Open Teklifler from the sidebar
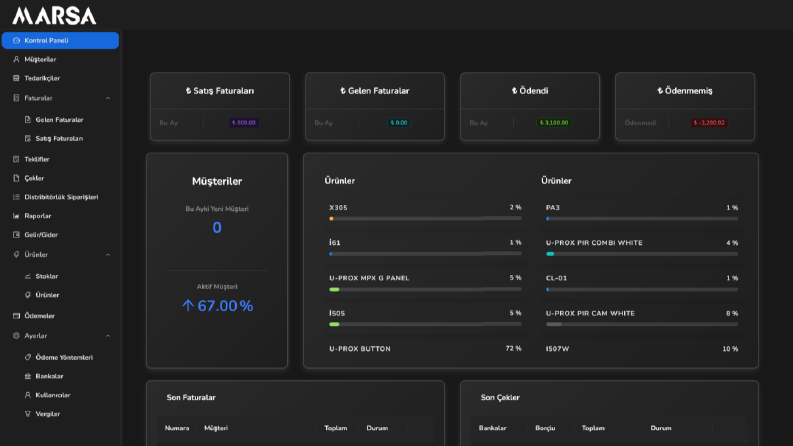This screenshot has height=446, width=793. [60, 159]
